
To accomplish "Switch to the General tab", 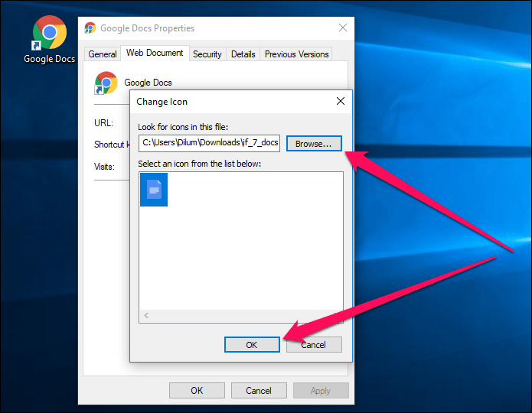I will [x=103, y=54].
